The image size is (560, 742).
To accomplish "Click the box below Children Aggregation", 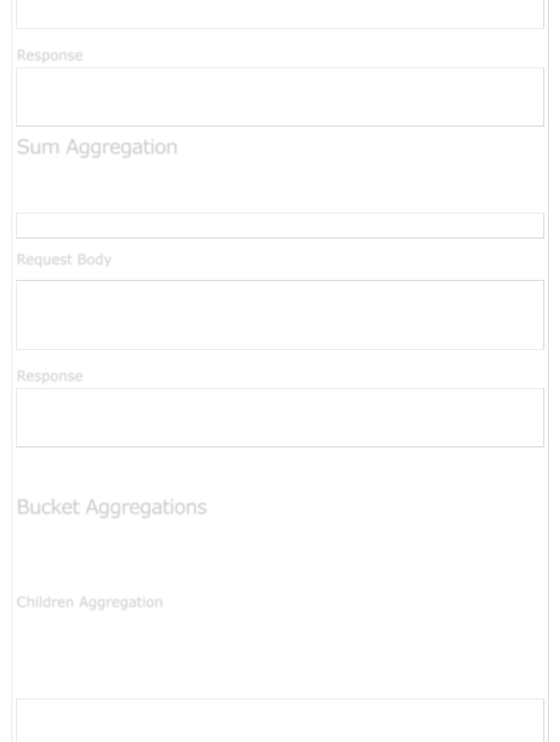I will click(x=279, y=720).
